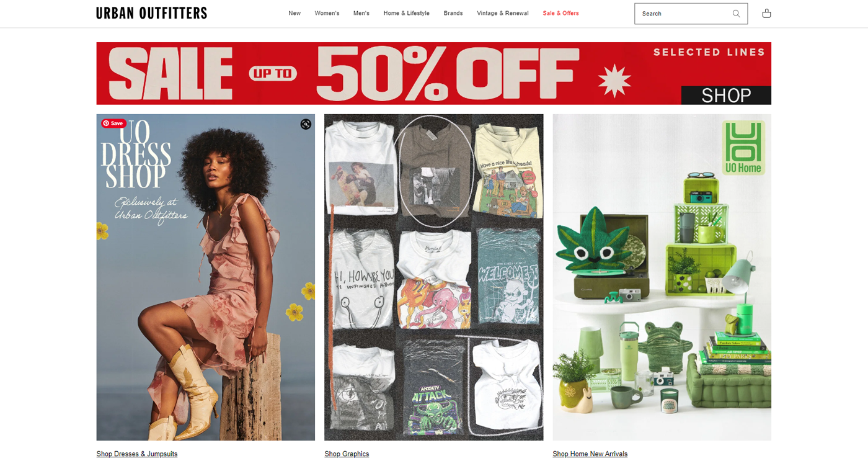The image size is (868, 471).
Task: Open the Women's menu
Action: click(327, 13)
